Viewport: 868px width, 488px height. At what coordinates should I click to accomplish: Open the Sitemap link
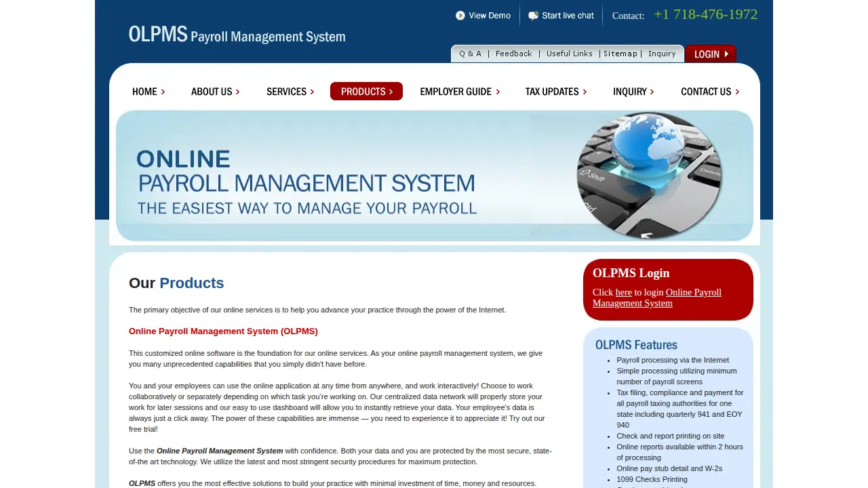tap(620, 54)
